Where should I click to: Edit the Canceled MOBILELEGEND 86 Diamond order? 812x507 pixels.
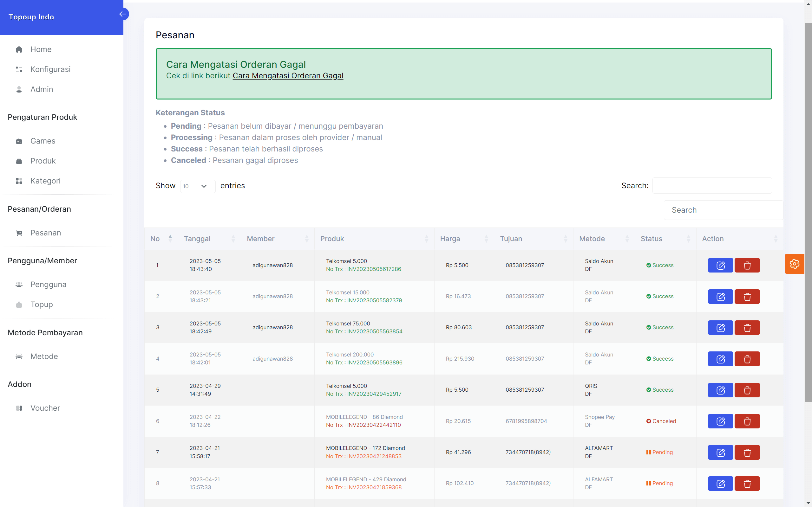(x=720, y=421)
